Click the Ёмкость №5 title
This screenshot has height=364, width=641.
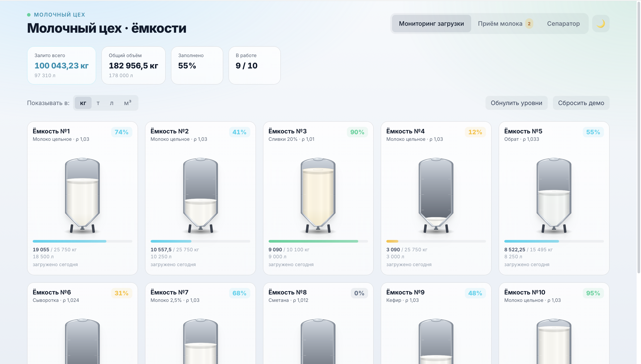pyautogui.click(x=523, y=131)
